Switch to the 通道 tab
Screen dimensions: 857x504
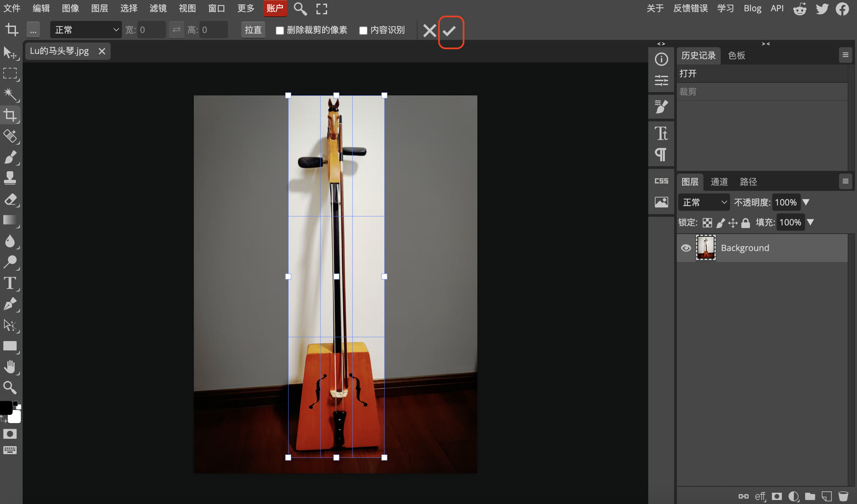(719, 182)
